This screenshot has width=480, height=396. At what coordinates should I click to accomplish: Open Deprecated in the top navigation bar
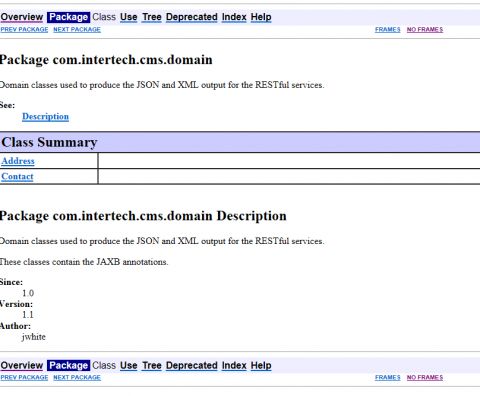point(192,17)
